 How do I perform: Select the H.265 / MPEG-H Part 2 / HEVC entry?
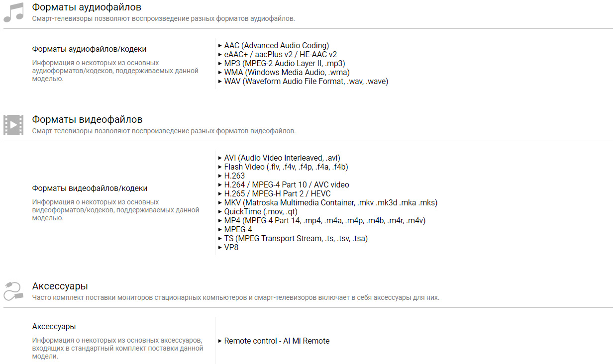[277, 194]
